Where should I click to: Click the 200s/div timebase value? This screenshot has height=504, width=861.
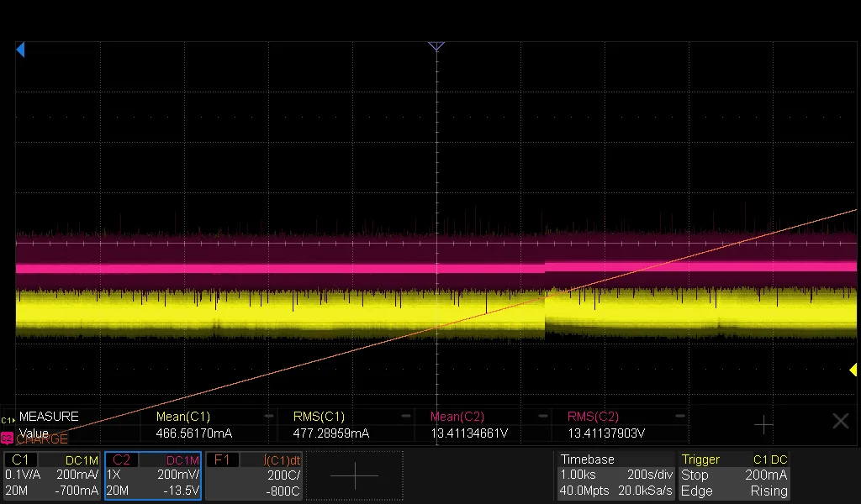tap(650, 475)
